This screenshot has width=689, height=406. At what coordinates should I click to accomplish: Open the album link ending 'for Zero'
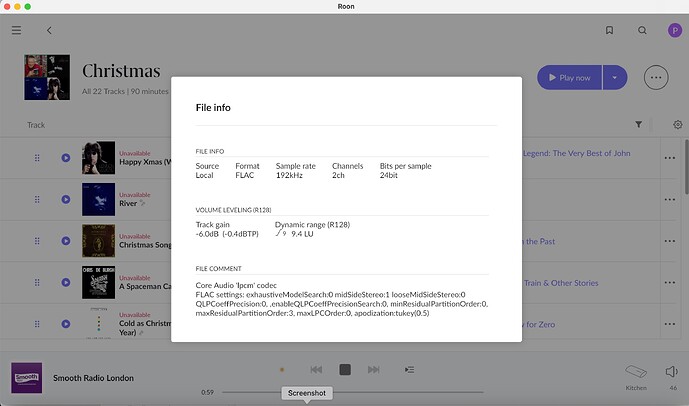click(x=539, y=324)
